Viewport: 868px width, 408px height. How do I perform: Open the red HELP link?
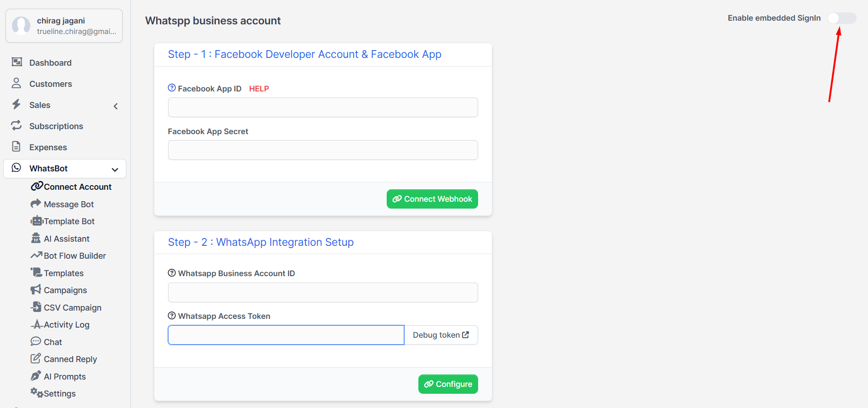tap(259, 89)
